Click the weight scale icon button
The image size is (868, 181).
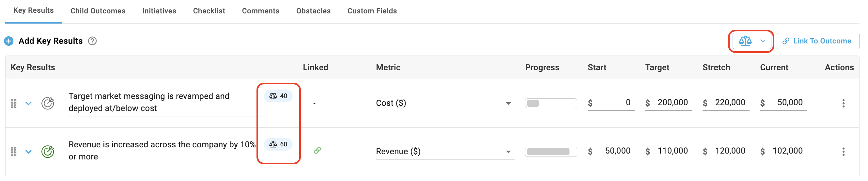coord(752,41)
